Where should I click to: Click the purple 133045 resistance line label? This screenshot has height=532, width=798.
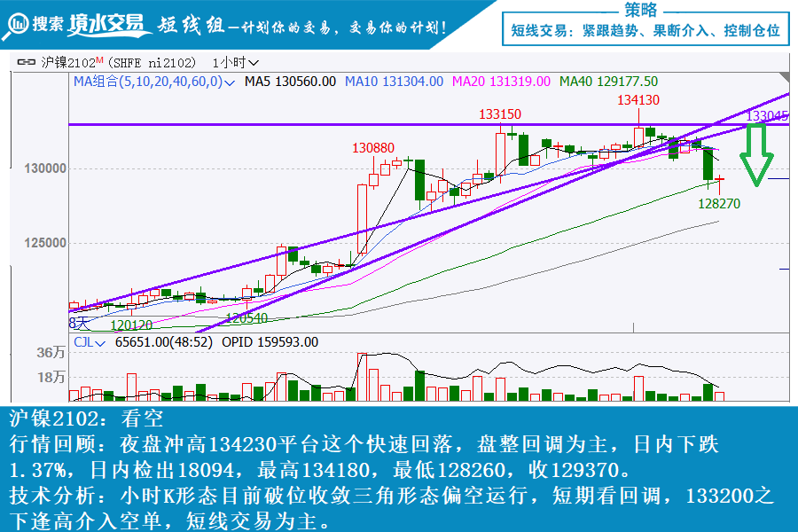tap(767, 115)
